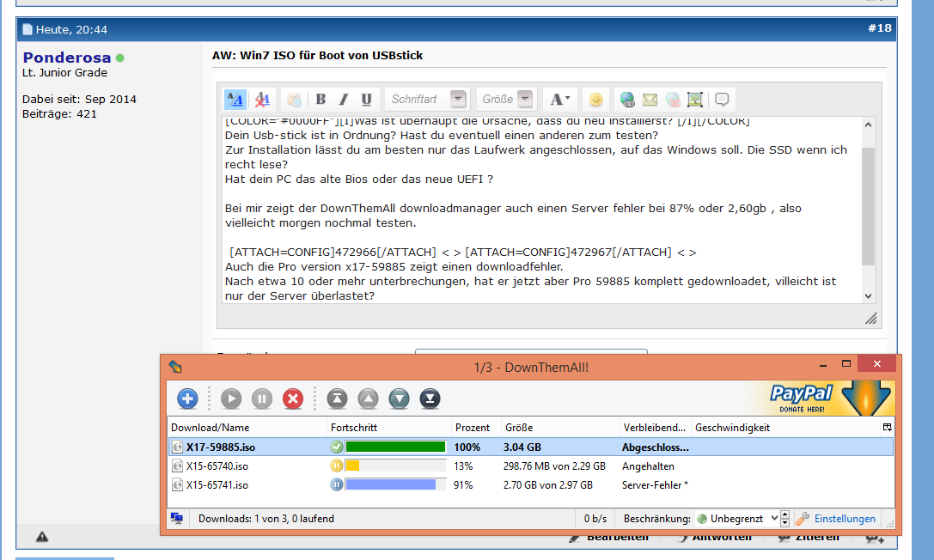The height and width of the screenshot is (560, 934).
Task: Click yellow paused icon of X15-65740.iso
Action: (337, 466)
